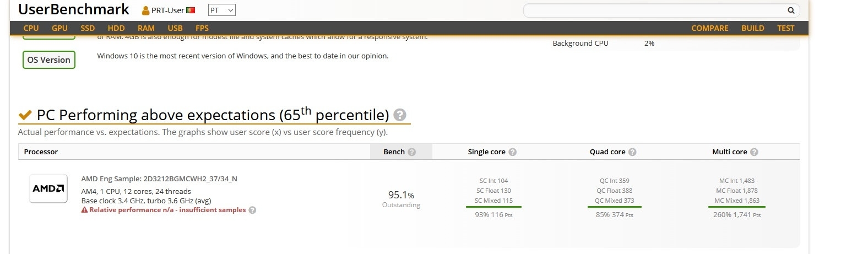
Task: Open the SSD menu tab
Action: point(88,28)
